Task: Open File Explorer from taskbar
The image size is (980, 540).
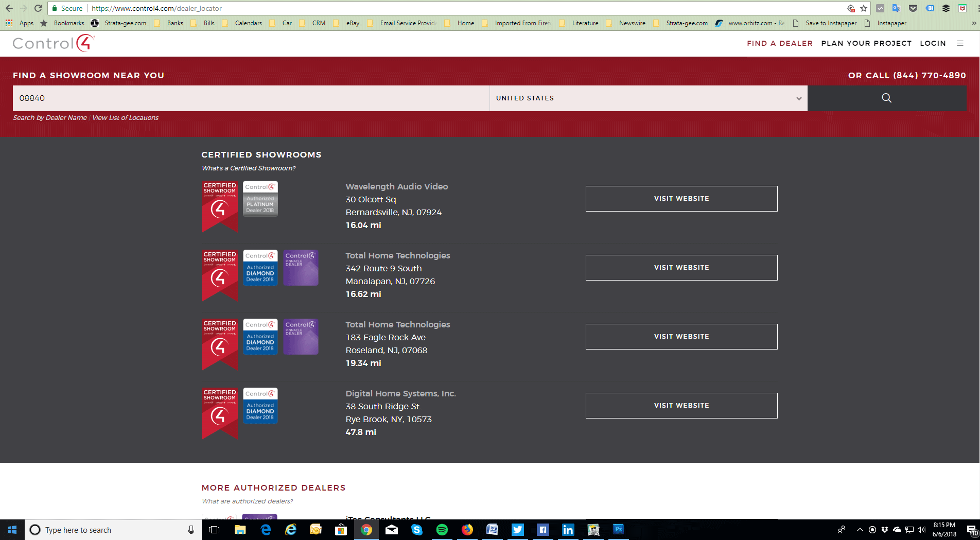Action: [240, 530]
